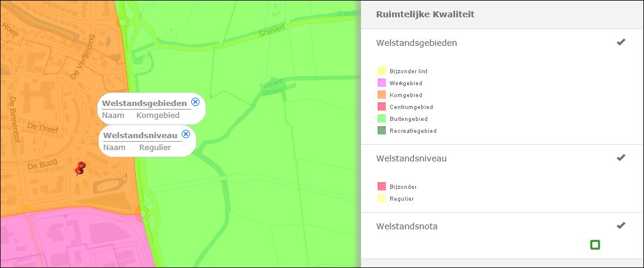Close the Welstandsniveau popup
This screenshot has width=644, height=268.
tap(186, 134)
